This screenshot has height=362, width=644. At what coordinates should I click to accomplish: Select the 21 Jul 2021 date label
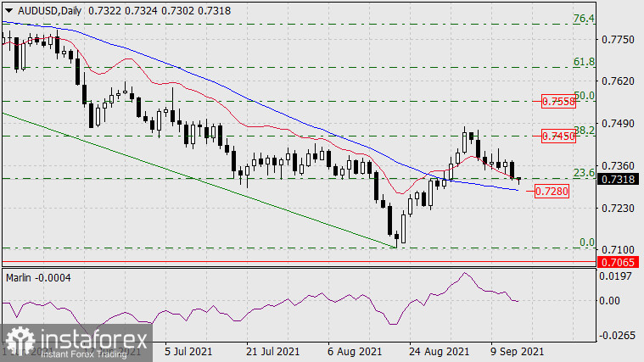[272, 352]
